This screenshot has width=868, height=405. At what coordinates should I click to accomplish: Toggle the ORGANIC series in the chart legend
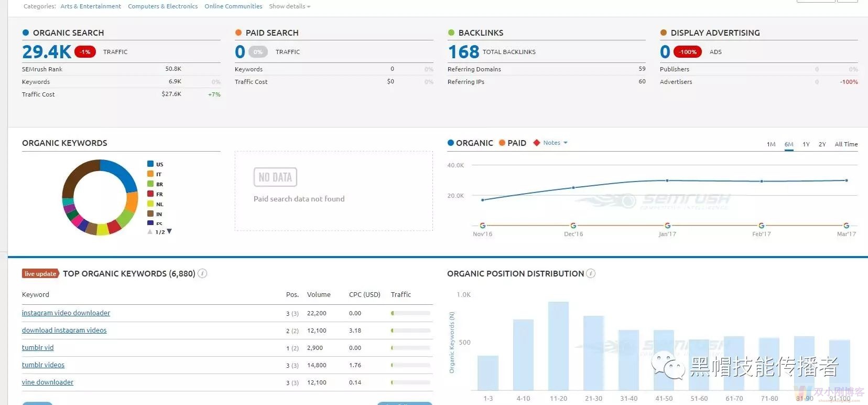tap(470, 143)
